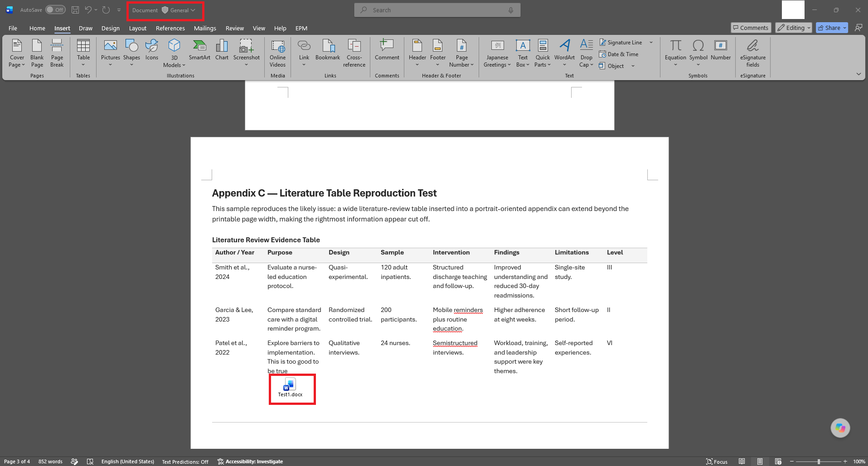The image size is (868, 466).
Task: Insert an Equation
Action: (x=675, y=53)
